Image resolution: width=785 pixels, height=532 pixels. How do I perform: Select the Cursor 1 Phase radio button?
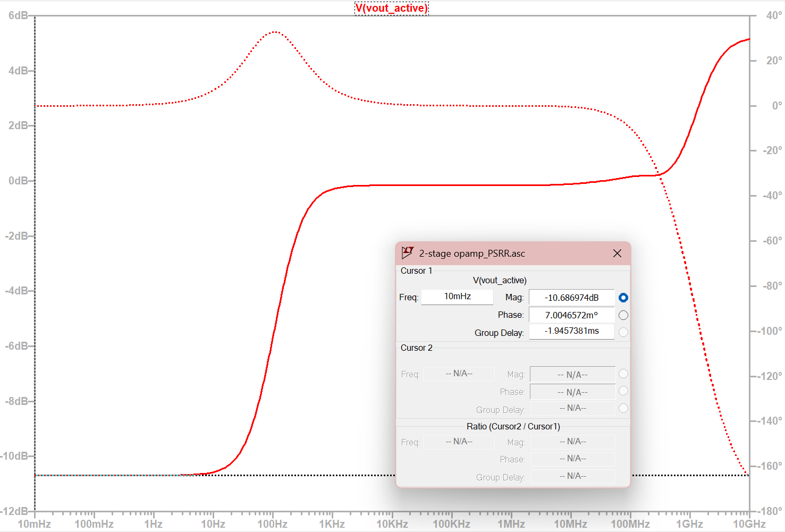click(623, 315)
